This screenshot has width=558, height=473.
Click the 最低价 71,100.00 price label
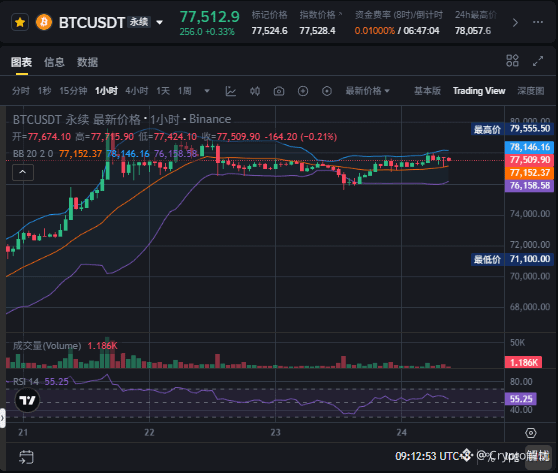click(x=512, y=259)
